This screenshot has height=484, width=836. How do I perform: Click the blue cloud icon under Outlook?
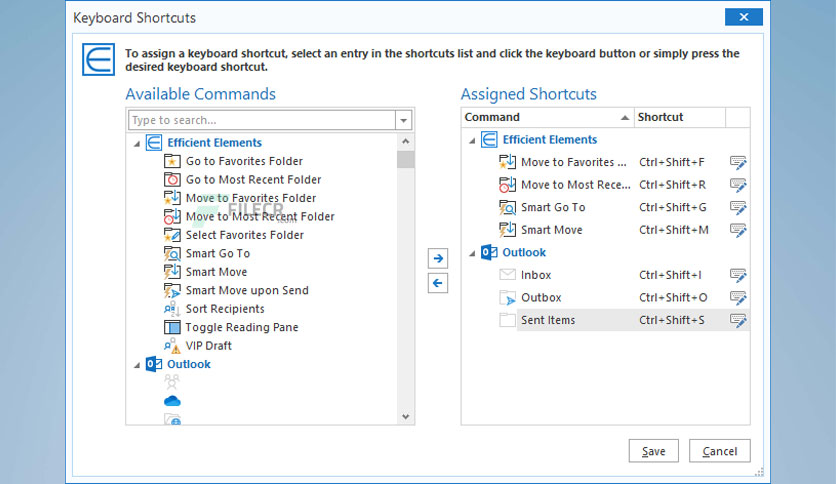172,401
